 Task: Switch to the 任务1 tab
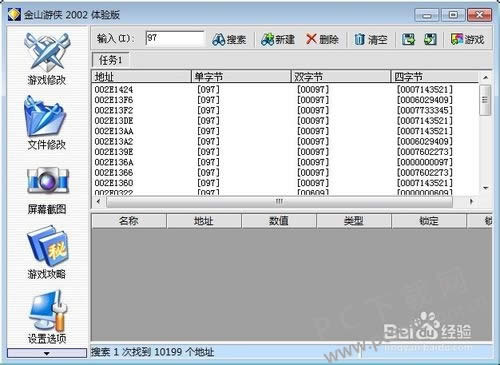pos(110,60)
